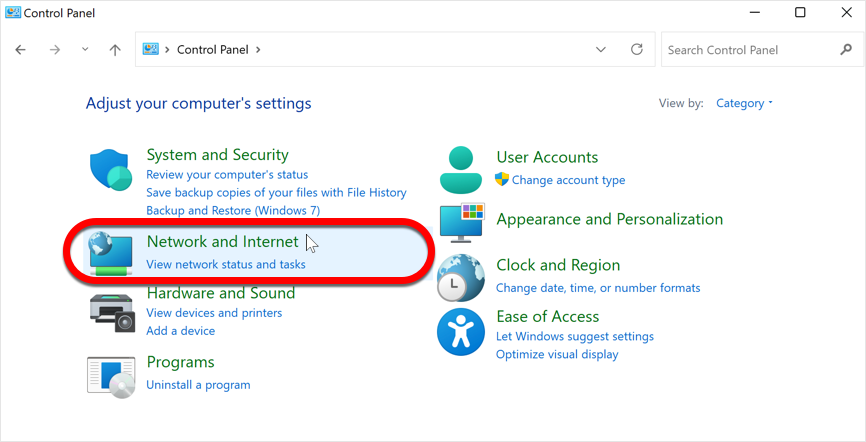Click the Ease of Access icon
The width and height of the screenshot is (866, 442).
(461, 332)
